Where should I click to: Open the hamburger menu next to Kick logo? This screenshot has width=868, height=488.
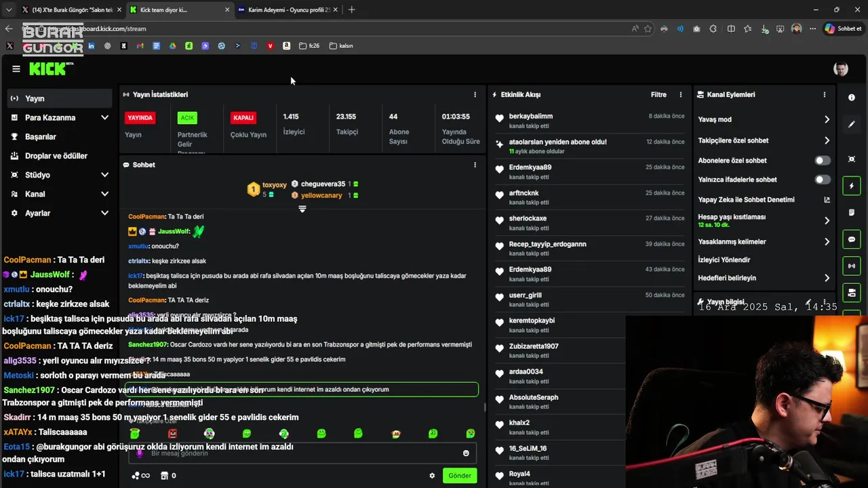click(x=16, y=69)
